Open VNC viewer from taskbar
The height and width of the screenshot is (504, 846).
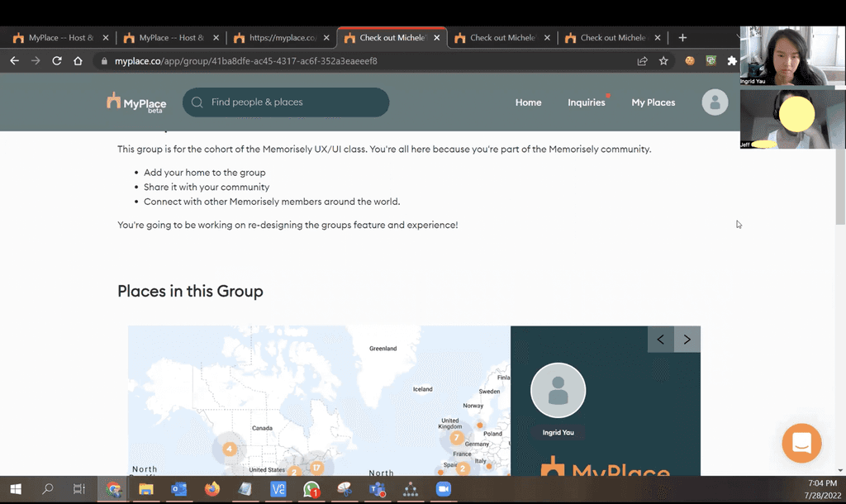pyautogui.click(x=278, y=489)
